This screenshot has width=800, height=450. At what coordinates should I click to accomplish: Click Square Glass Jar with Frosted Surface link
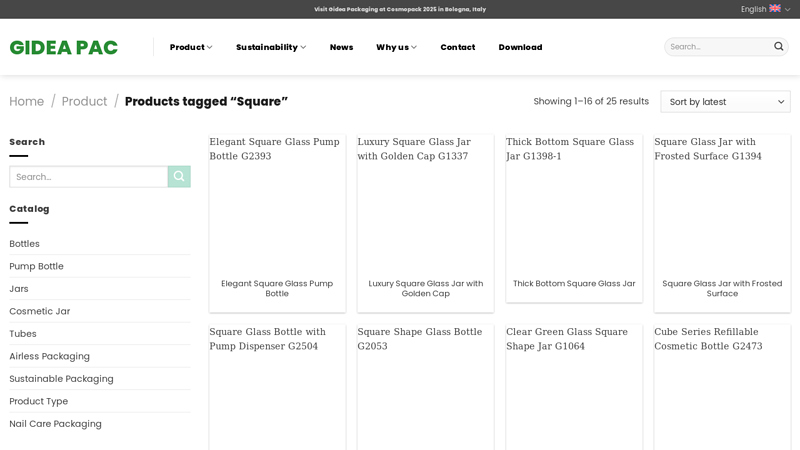(x=722, y=288)
